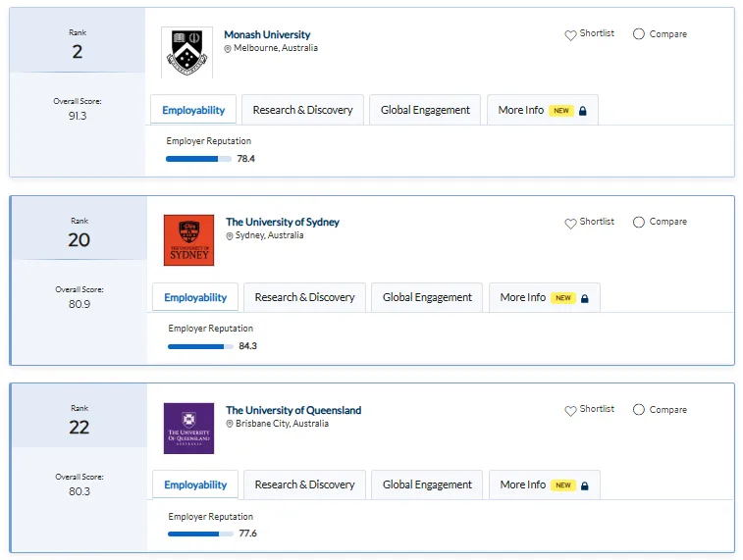Click the Melbourne, Australia location pin icon

point(228,49)
